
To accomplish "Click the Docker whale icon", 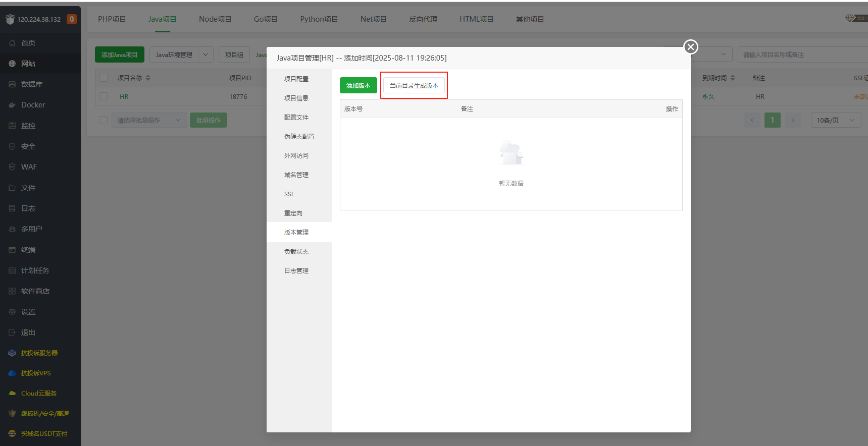I will [x=12, y=105].
